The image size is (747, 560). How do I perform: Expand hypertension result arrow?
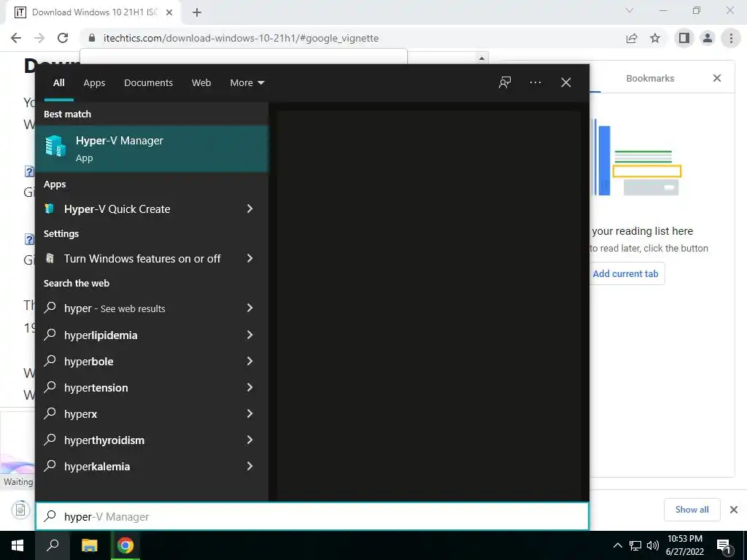249,387
